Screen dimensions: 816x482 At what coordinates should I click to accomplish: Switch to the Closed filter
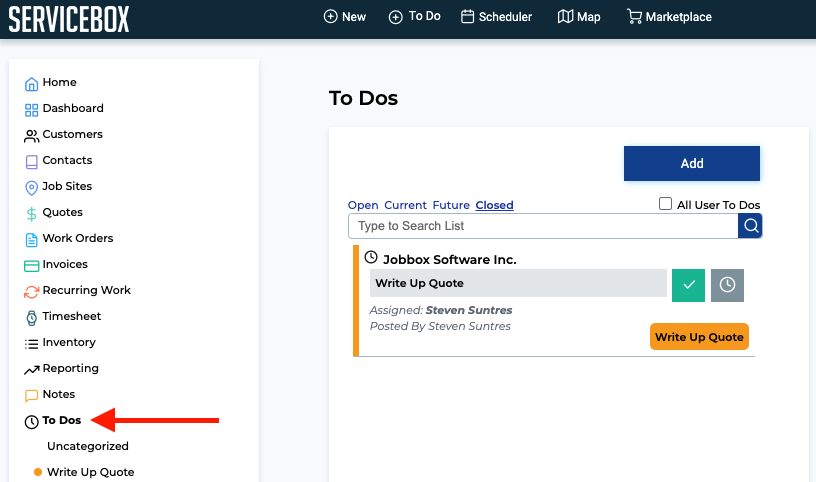(494, 205)
